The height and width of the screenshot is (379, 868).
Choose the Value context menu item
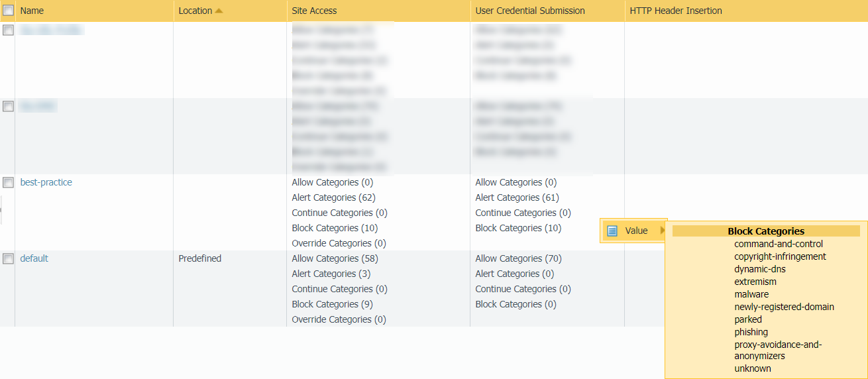click(x=636, y=231)
